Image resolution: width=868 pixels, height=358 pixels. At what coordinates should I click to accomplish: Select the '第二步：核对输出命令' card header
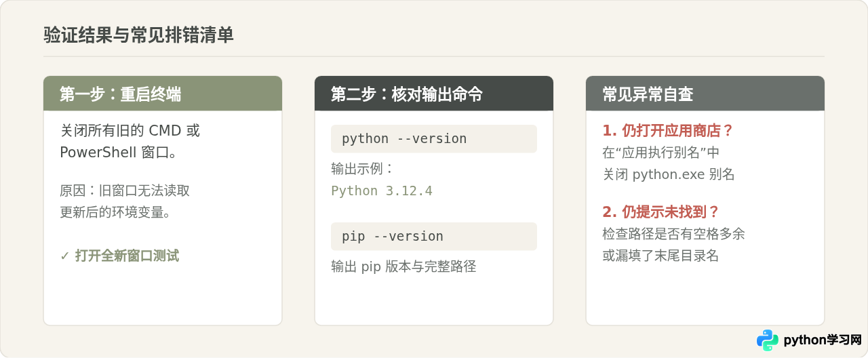[434, 94]
